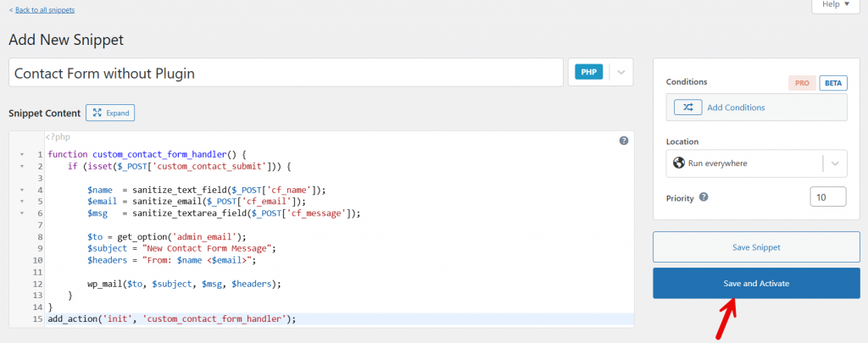Click the sanitize_textarea_field call on line 6

(x=189, y=213)
